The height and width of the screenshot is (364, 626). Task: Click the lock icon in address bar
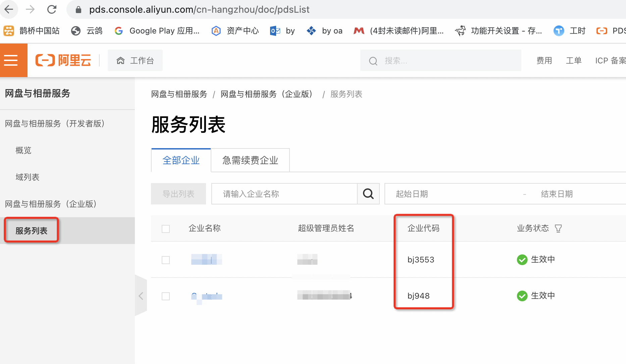click(x=79, y=10)
